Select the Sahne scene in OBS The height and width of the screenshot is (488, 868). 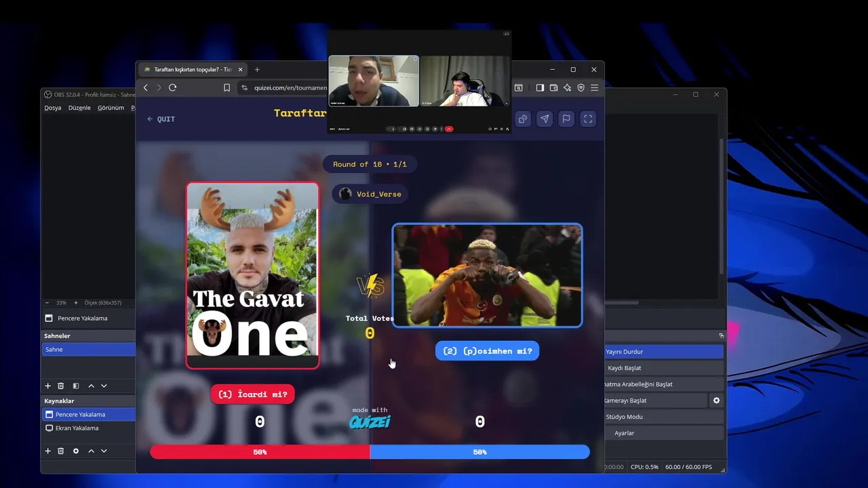89,349
